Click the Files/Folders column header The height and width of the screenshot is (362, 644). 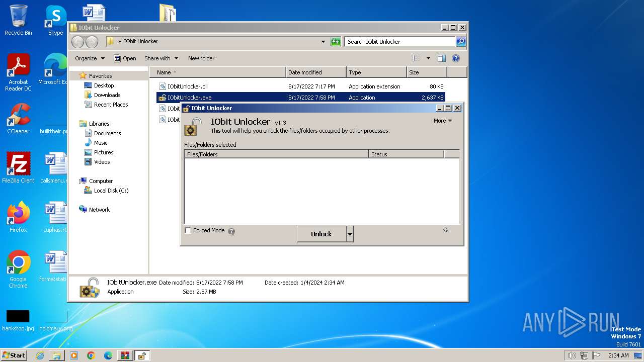[276, 154]
